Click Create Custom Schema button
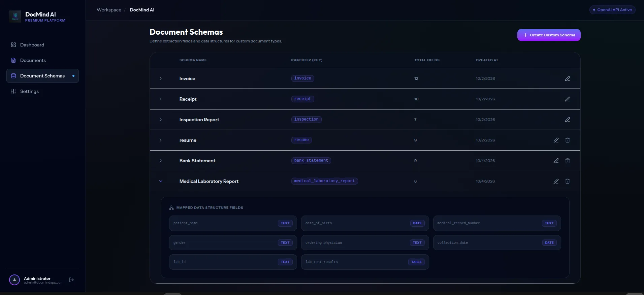Screen dimensions: 644x295 (x=549, y=35)
